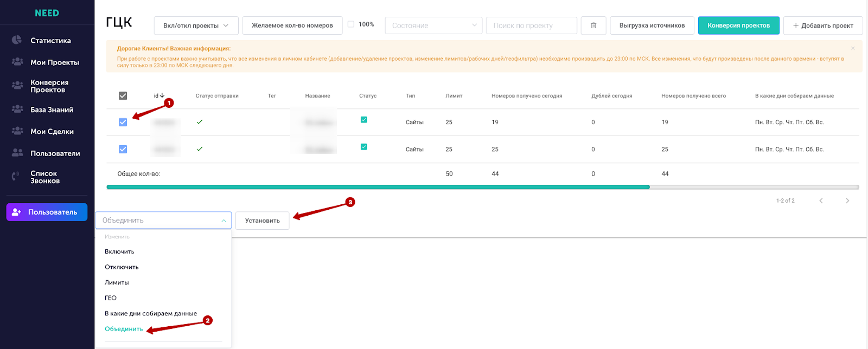Go to previous page arrow

pyautogui.click(x=821, y=201)
